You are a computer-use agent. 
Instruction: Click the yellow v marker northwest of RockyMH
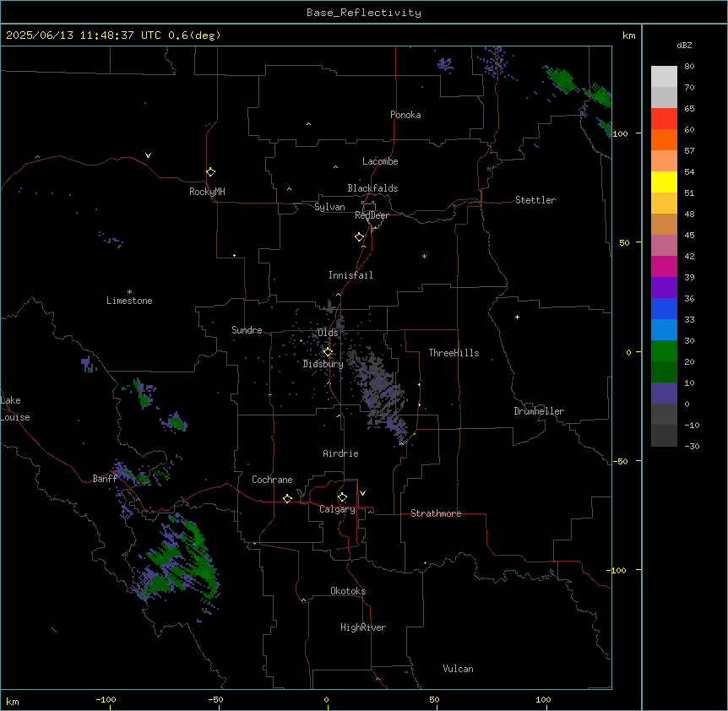point(148,155)
